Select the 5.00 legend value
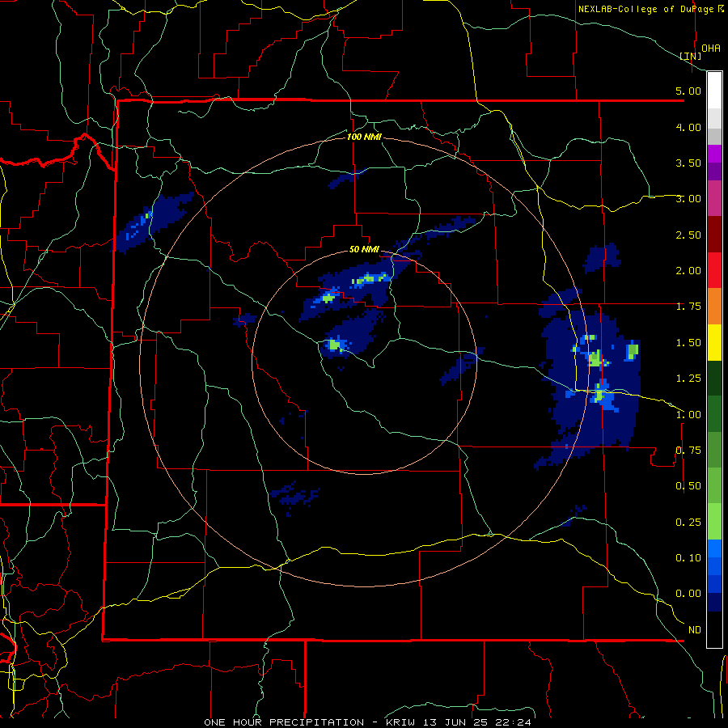Viewport: 728px width, 728px height. click(688, 91)
